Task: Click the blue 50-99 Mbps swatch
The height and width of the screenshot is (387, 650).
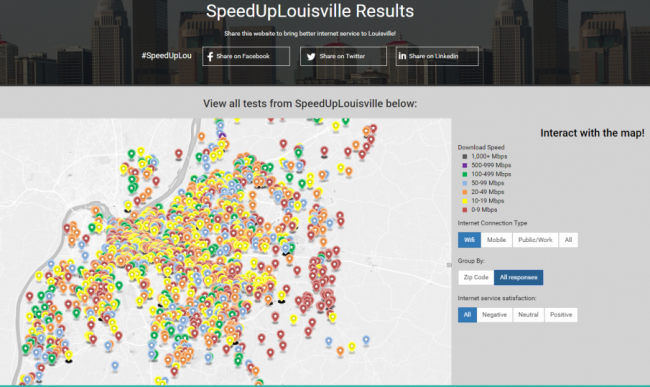Action: coord(464,183)
